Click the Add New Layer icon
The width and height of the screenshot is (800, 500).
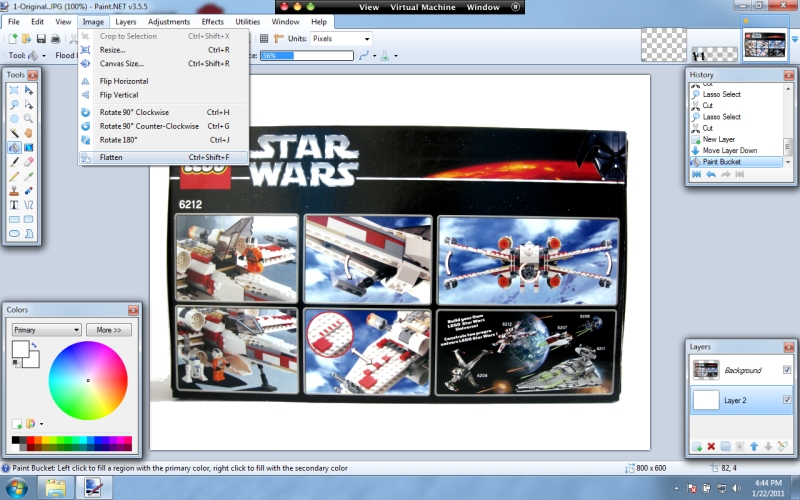pyautogui.click(x=697, y=447)
